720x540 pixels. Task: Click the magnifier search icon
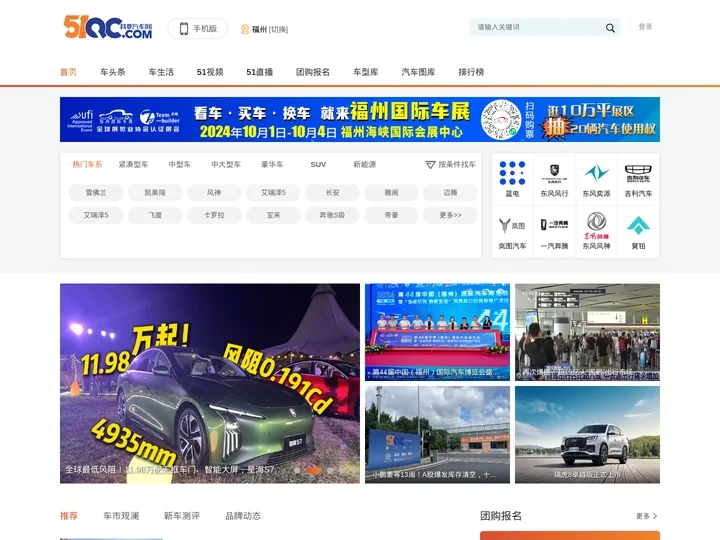coord(610,28)
